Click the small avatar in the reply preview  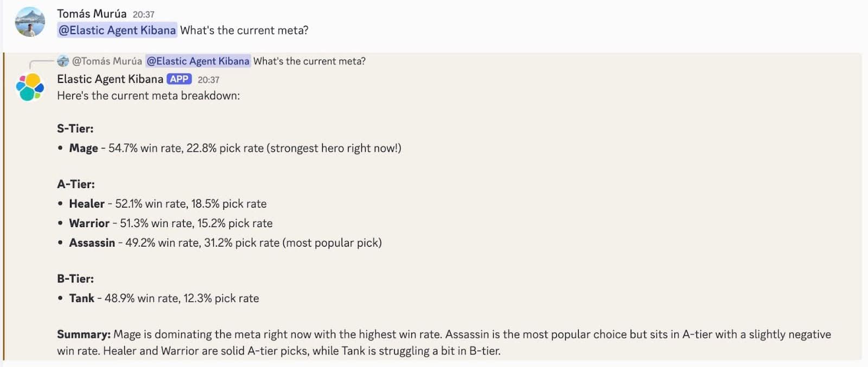tap(63, 61)
